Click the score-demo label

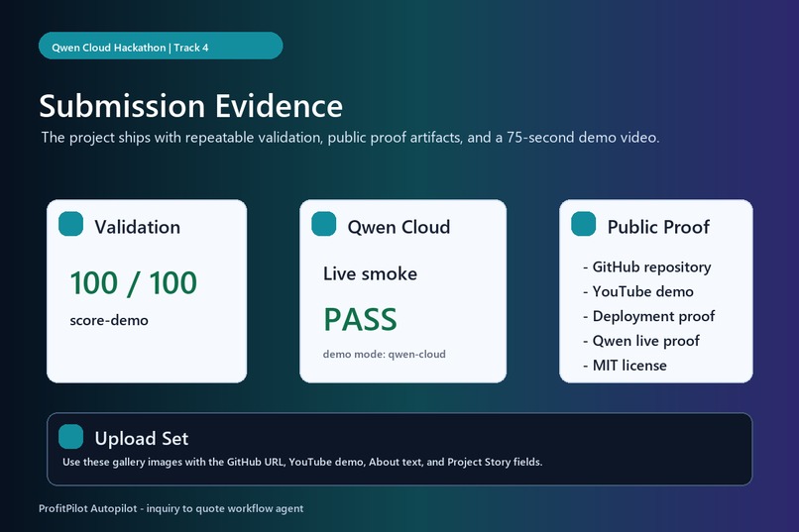pyautogui.click(x=109, y=320)
